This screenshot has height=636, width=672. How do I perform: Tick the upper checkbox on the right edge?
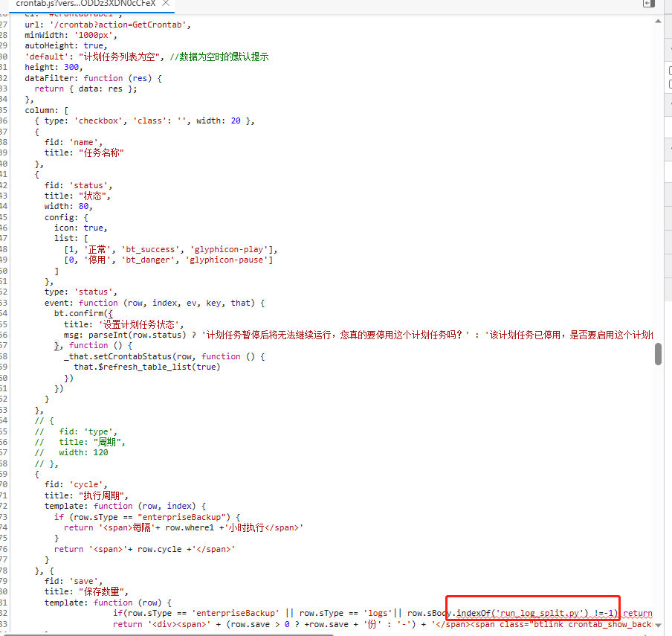669,69
